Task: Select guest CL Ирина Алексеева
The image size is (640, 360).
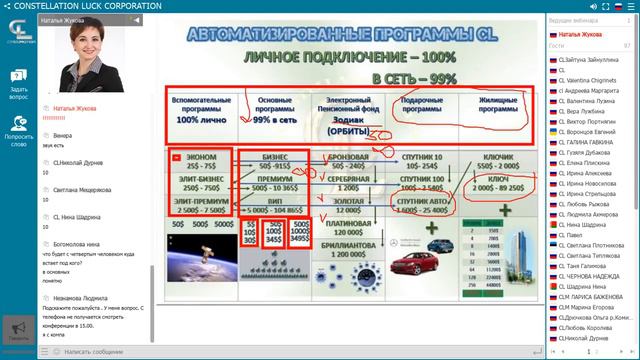Action: 585,173
